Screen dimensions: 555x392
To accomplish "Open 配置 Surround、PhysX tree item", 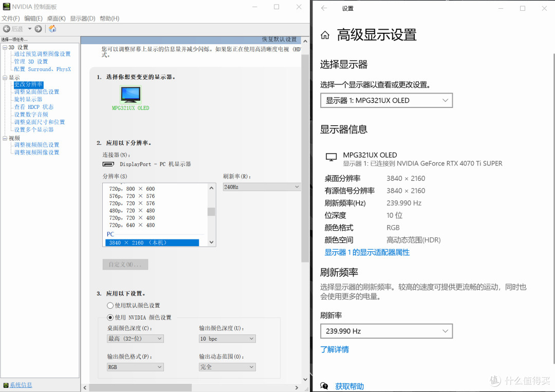I will point(43,69).
